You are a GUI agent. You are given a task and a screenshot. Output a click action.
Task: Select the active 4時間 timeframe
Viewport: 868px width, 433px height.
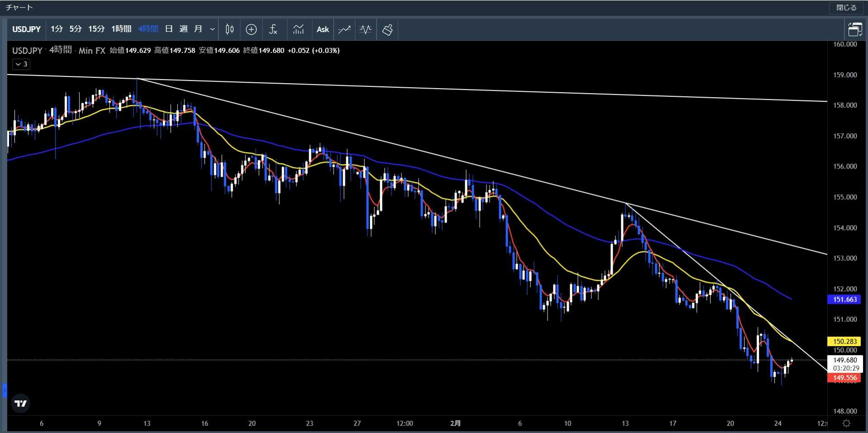point(148,29)
